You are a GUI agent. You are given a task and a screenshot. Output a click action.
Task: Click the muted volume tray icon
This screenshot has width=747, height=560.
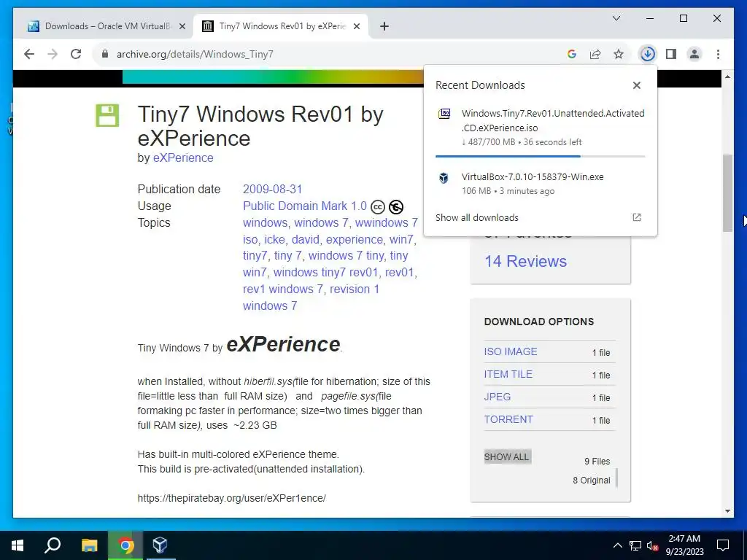653,545
